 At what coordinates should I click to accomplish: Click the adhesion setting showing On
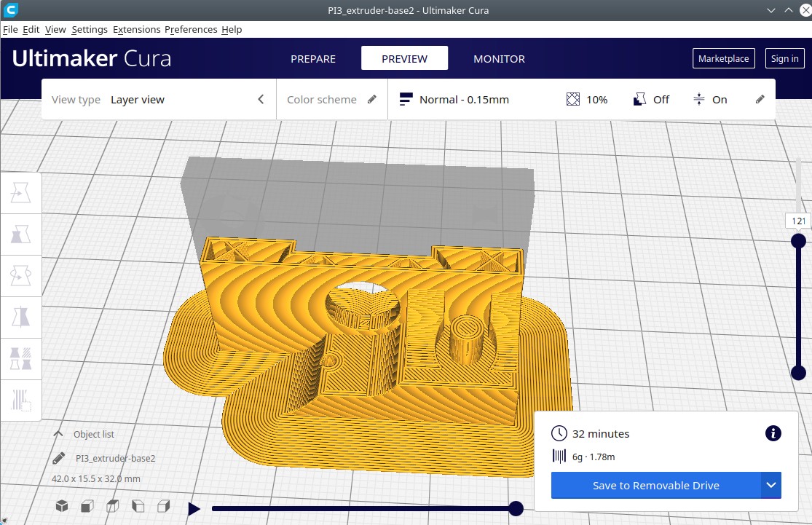click(710, 100)
